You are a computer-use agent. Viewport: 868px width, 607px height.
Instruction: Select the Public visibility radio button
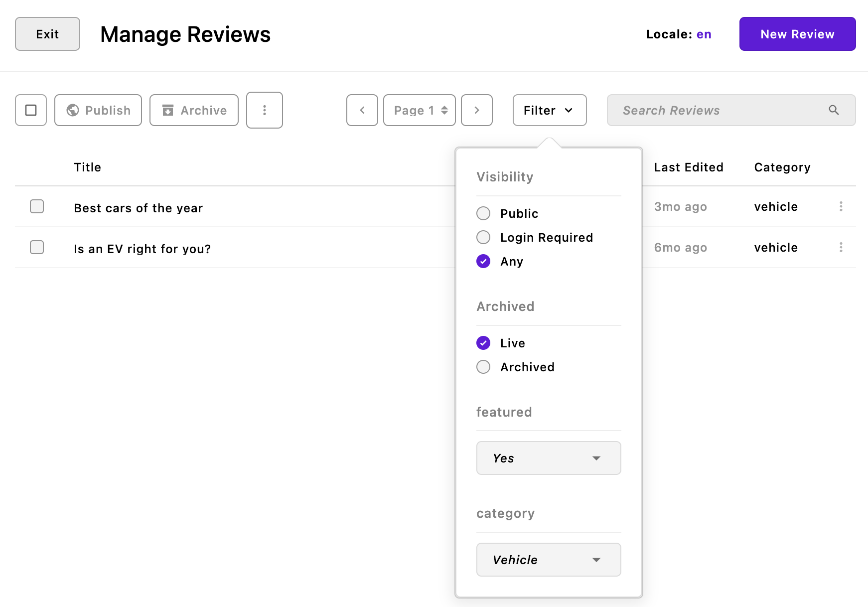483,213
